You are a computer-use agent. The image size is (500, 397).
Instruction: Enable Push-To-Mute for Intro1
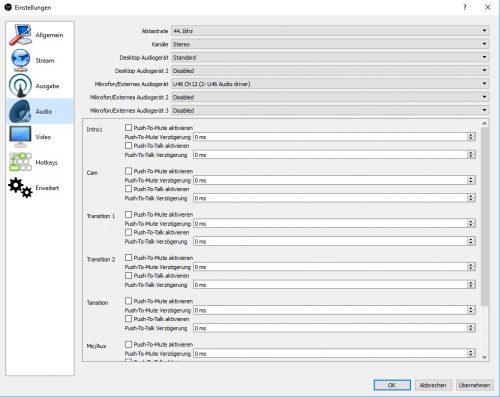click(128, 128)
